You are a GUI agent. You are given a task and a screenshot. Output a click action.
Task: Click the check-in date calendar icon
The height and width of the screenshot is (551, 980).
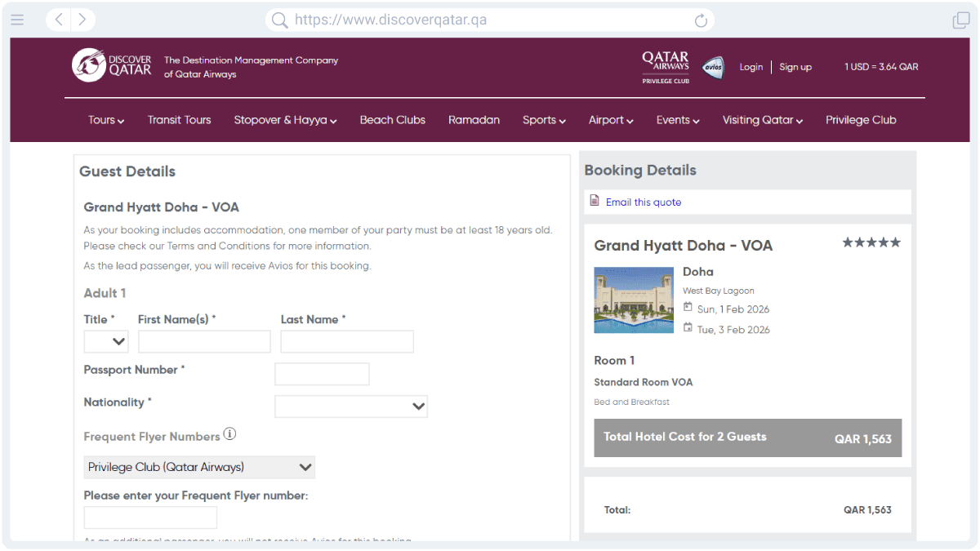(688, 309)
